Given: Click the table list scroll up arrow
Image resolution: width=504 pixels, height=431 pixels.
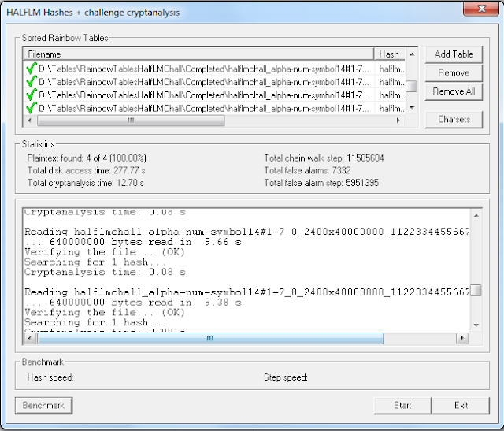Looking at the screenshot, I should point(412,54).
